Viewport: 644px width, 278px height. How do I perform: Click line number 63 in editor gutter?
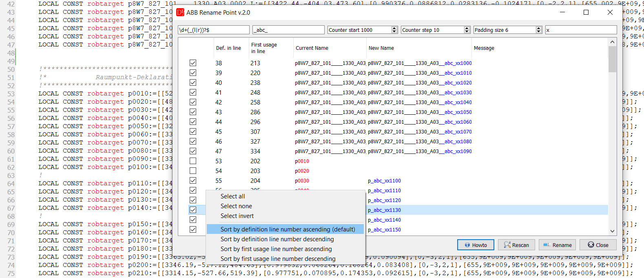pyautogui.click(x=11, y=176)
